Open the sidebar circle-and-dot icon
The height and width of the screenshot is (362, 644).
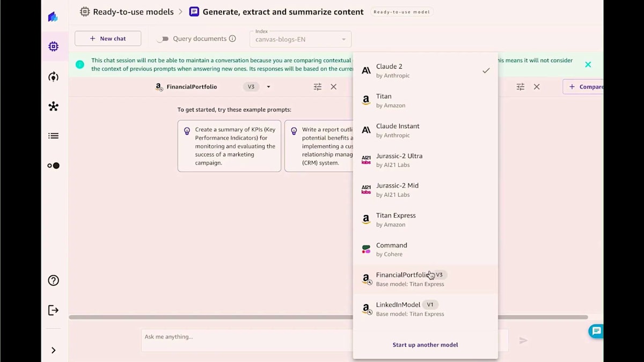pos(53,166)
